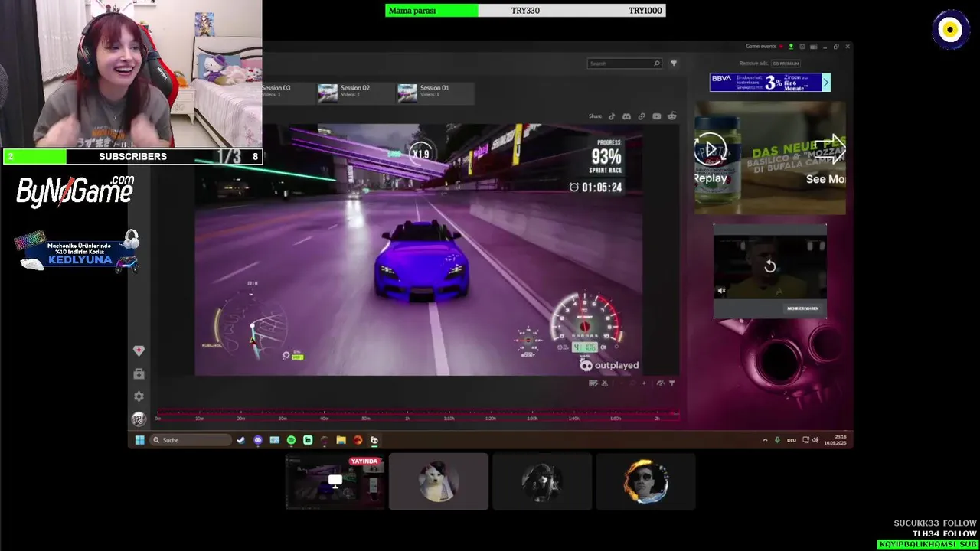Open the square icon beside the upload arrow

pos(802,47)
